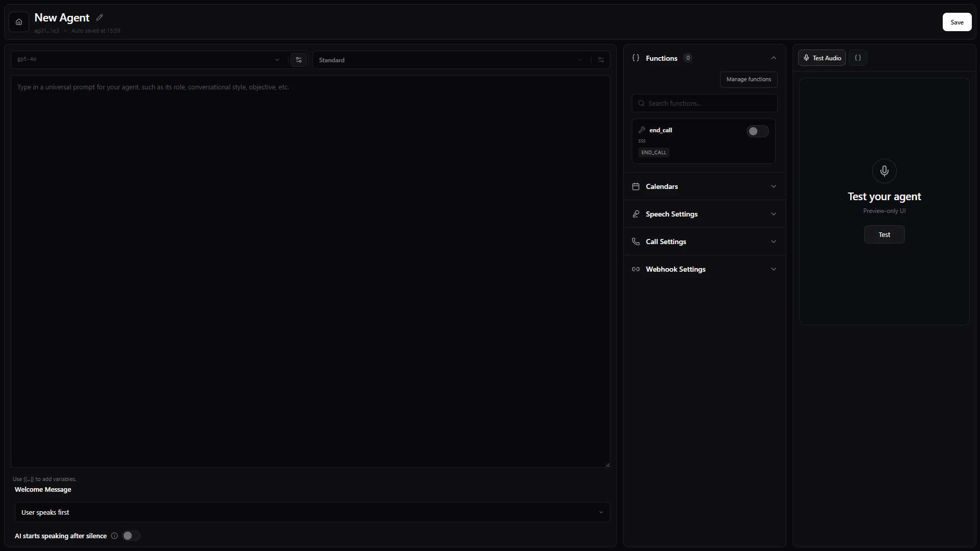Image resolution: width=980 pixels, height=551 pixels.
Task: Click the home icon in top-left corner
Action: tap(18, 22)
